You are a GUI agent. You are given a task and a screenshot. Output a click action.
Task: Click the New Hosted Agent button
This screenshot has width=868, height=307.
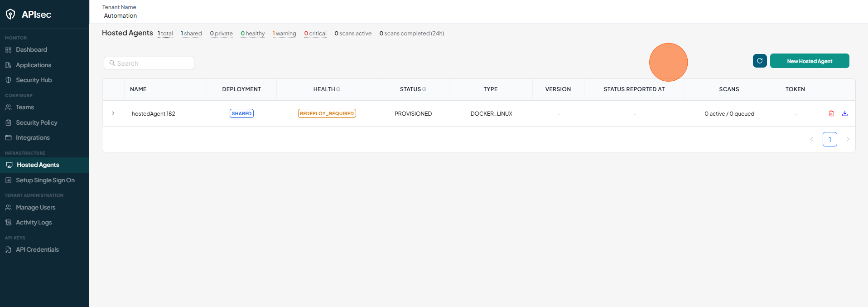pos(810,61)
